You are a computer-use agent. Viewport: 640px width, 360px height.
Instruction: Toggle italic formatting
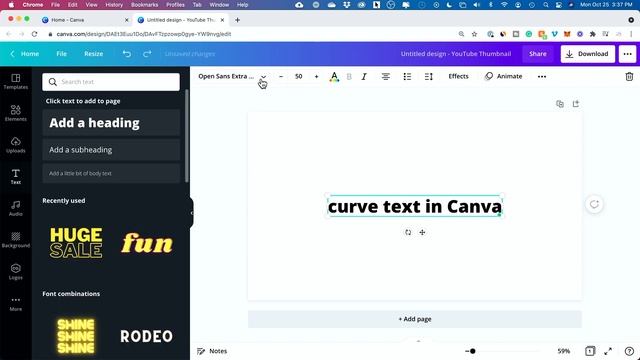click(x=364, y=77)
